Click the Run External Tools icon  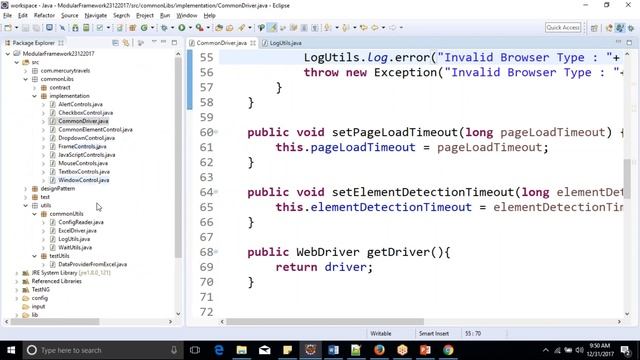pyautogui.click(x=199, y=28)
